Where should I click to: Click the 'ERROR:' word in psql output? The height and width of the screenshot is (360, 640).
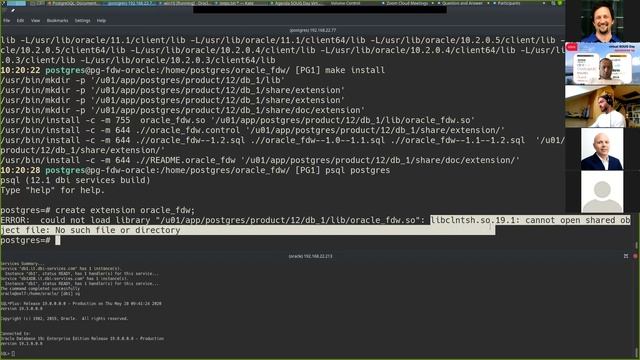tap(15, 220)
